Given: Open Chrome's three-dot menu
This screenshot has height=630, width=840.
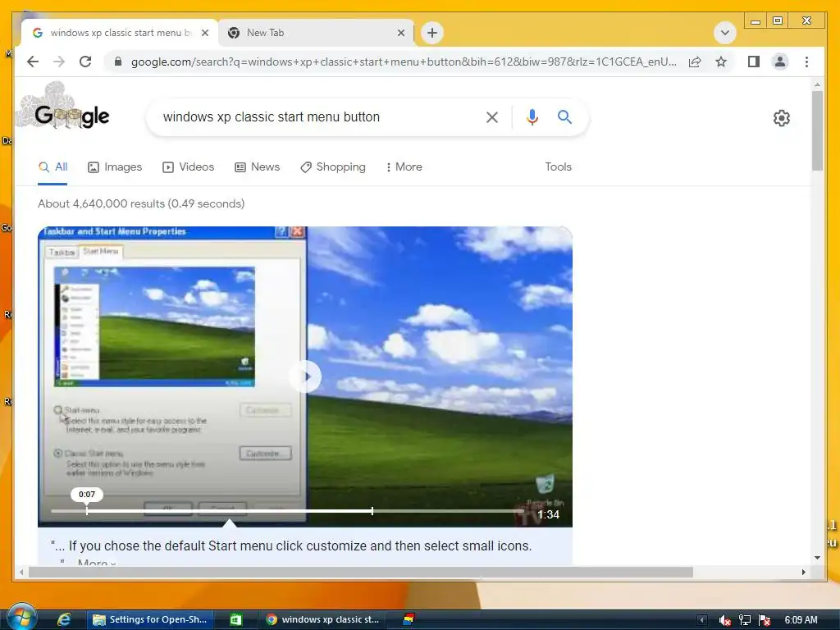Looking at the screenshot, I should (807, 62).
